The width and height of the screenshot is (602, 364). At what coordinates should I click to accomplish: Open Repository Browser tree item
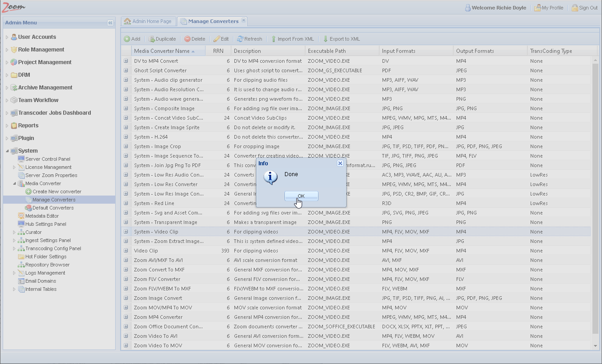tap(47, 265)
